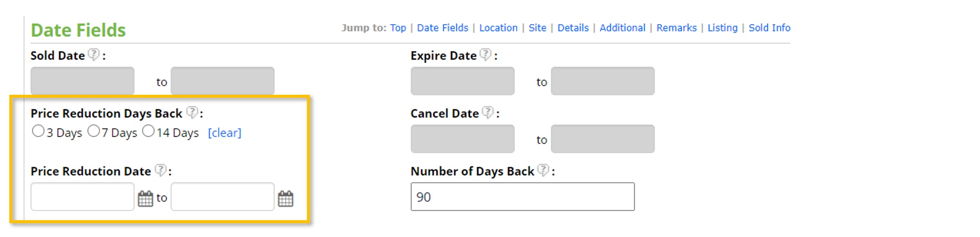Screen dimensions: 980x237
Task: Focus the Number of Days Back field
Action: point(522,197)
